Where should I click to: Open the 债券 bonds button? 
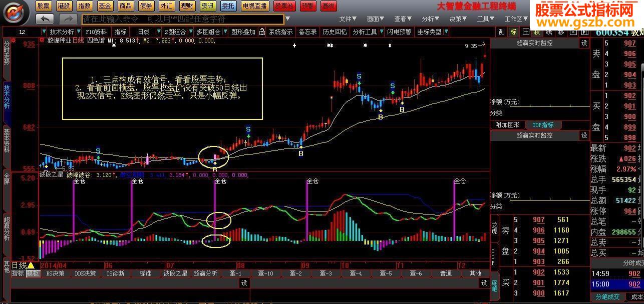(x=146, y=6)
